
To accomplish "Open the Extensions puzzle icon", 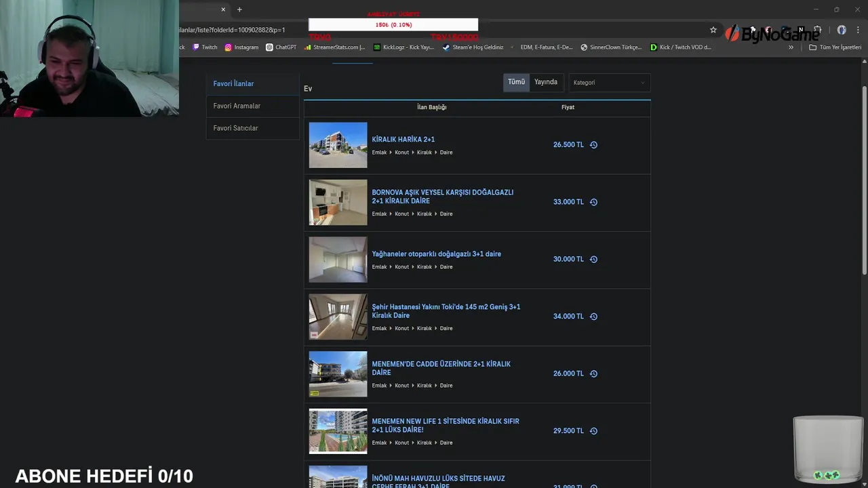I will coord(817,30).
